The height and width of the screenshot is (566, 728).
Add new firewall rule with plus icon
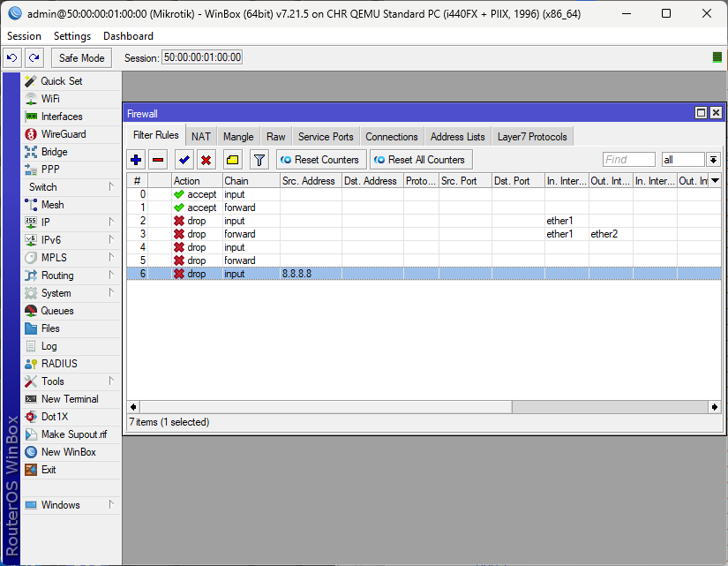pyautogui.click(x=136, y=160)
